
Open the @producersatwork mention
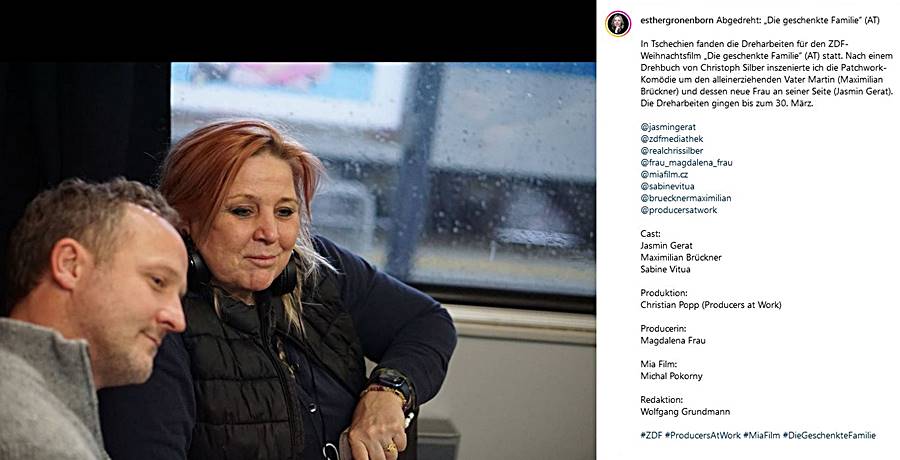point(679,210)
